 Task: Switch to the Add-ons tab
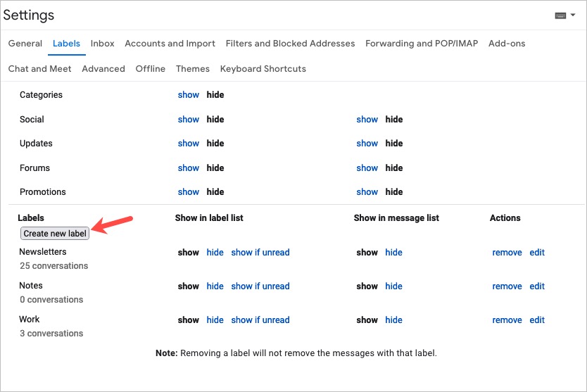(x=507, y=44)
